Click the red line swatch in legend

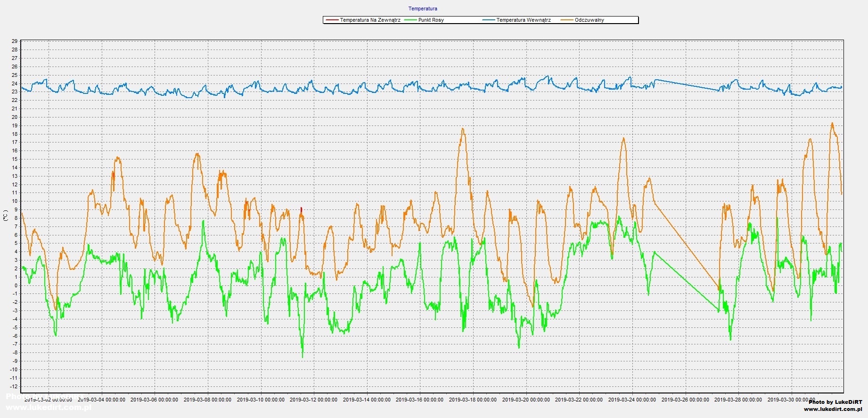coord(332,20)
